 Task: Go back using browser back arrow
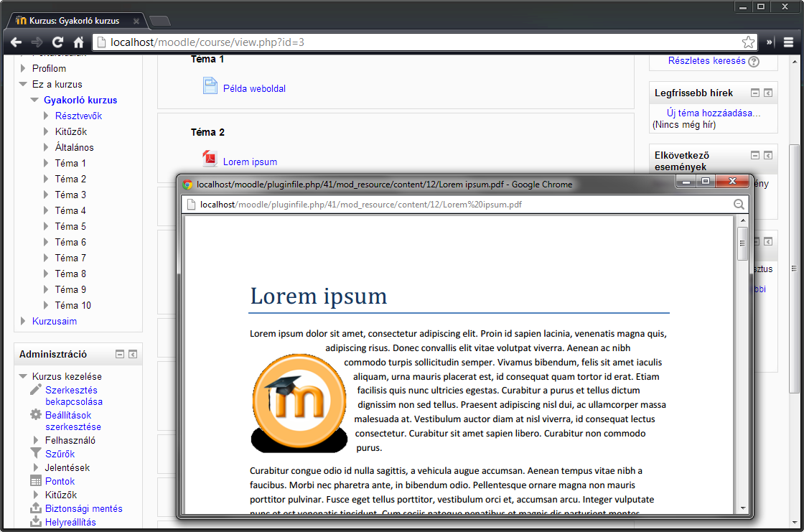tap(16, 42)
